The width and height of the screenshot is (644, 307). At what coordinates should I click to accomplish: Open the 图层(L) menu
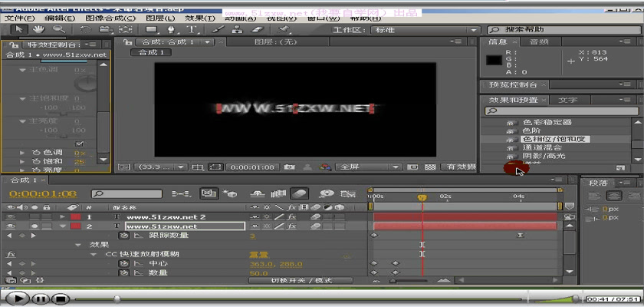pos(160,18)
